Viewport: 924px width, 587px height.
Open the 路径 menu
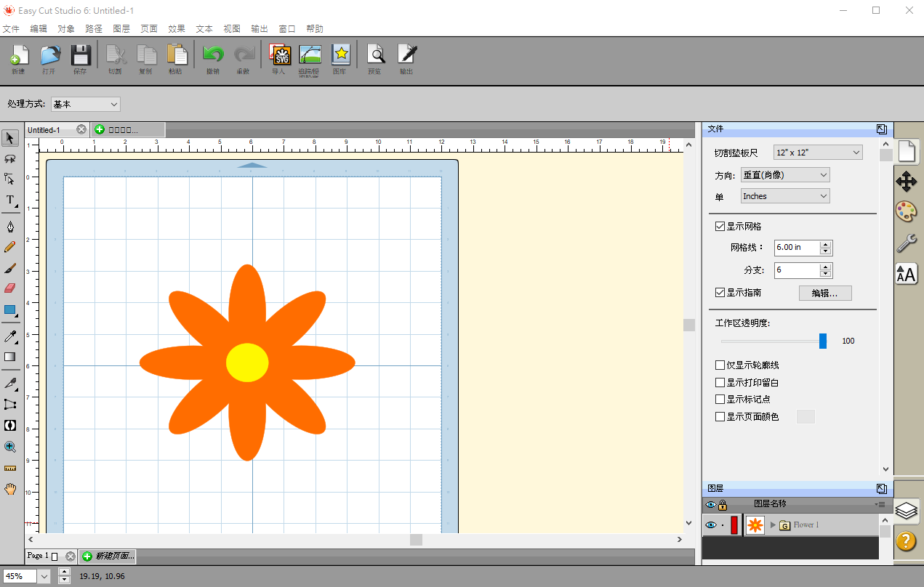pos(94,29)
